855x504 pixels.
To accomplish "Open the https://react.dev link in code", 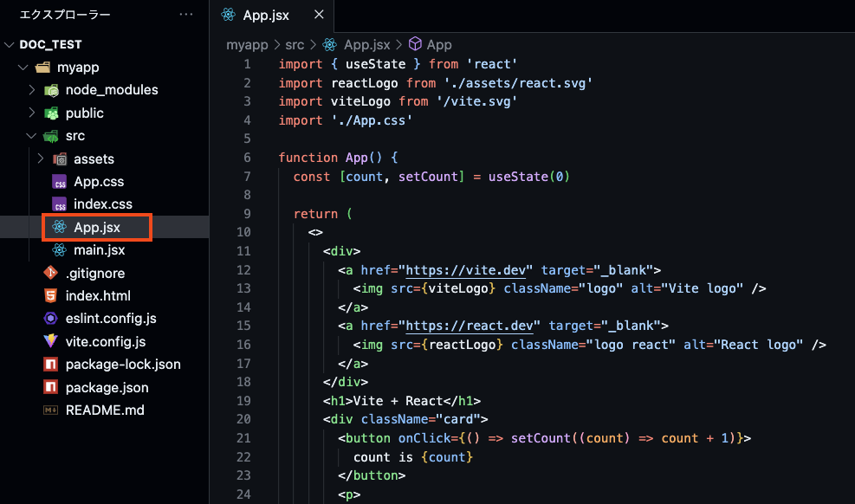I will coord(472,326).
